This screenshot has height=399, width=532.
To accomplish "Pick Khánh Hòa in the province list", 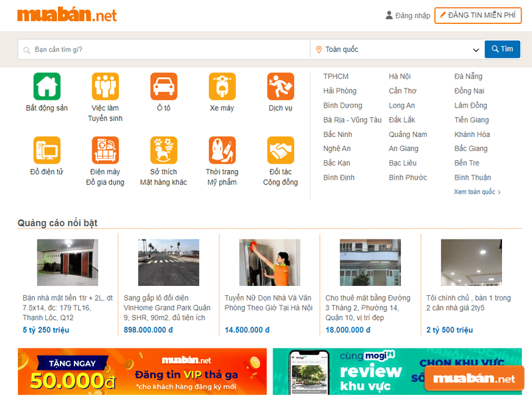I will point(472,134).
